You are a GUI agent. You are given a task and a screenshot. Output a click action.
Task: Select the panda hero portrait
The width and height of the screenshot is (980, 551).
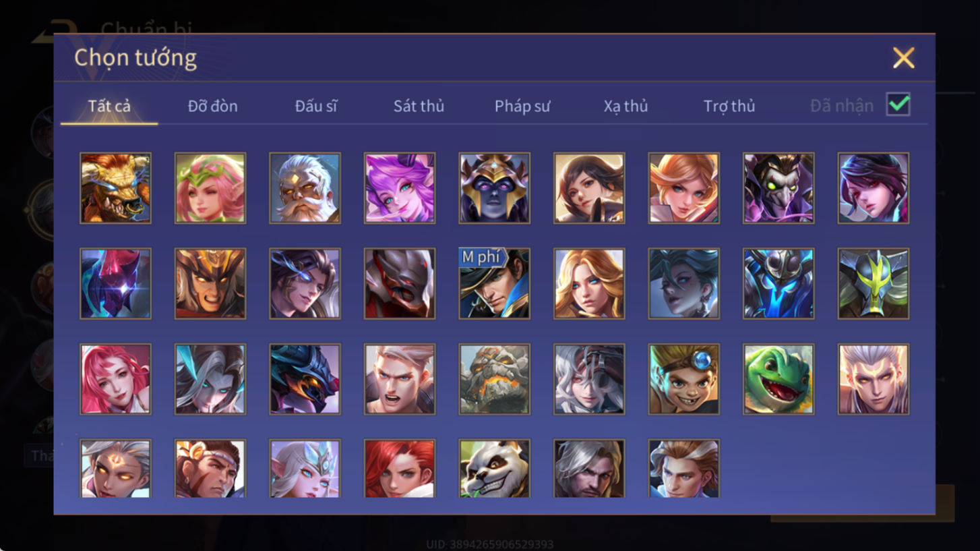click(x=494, y=469)
